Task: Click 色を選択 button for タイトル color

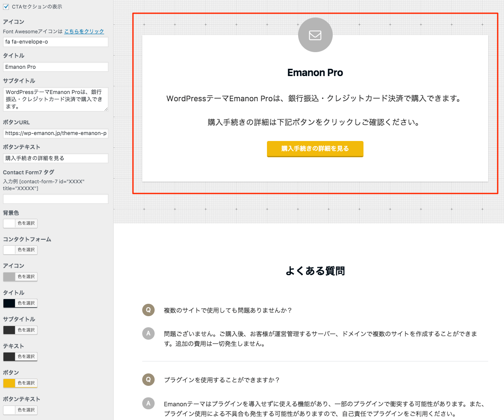Action: tap(26, 303)
